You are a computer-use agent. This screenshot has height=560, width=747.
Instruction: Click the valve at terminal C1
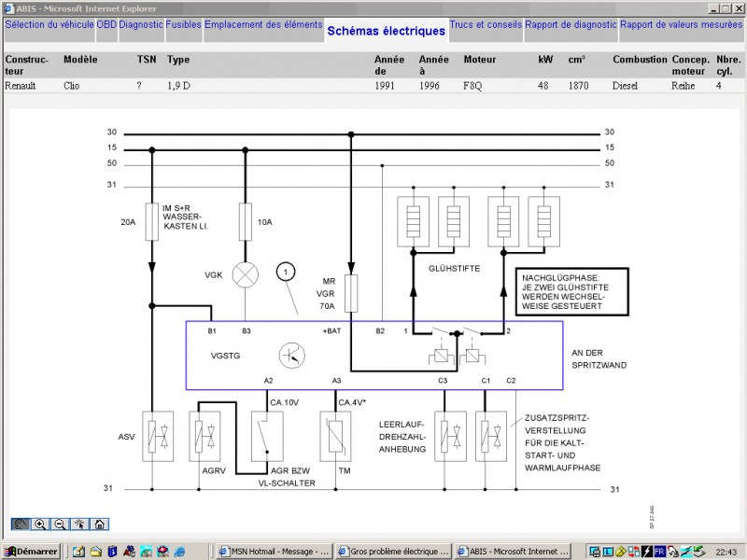pyautogui.click(x=491, y=436)
